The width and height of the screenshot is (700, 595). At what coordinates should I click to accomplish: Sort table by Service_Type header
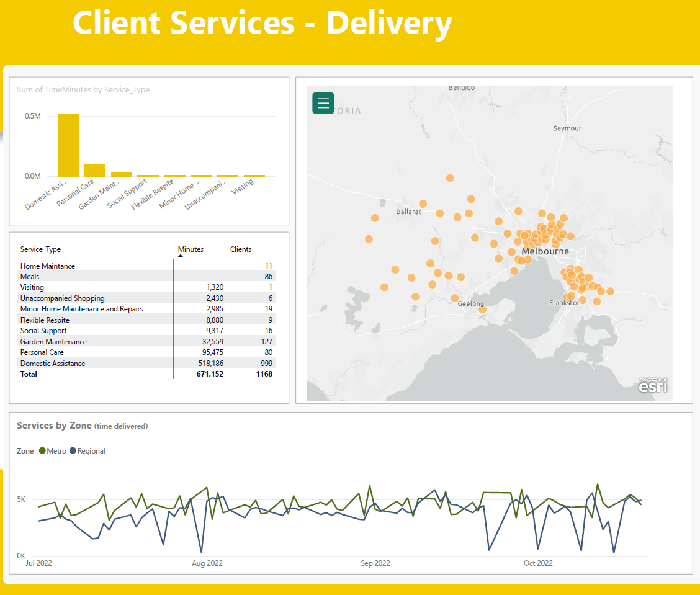point(40,249)
